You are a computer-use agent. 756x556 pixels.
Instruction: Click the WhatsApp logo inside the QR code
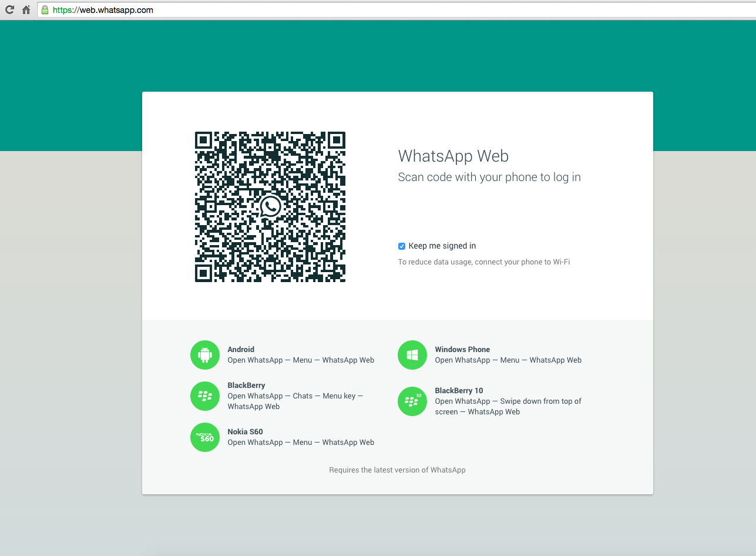tap(270, 207)
